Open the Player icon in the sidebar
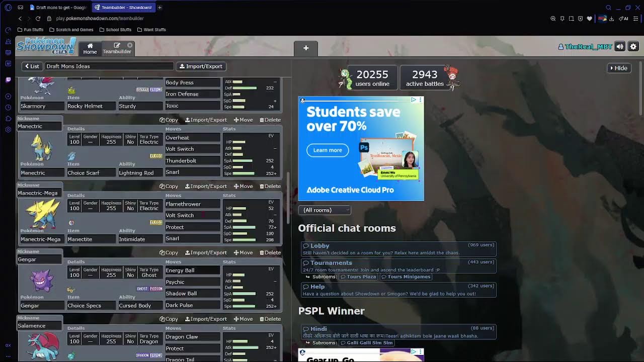This screenshot has width=644, height=362. [x=8, y=96]
